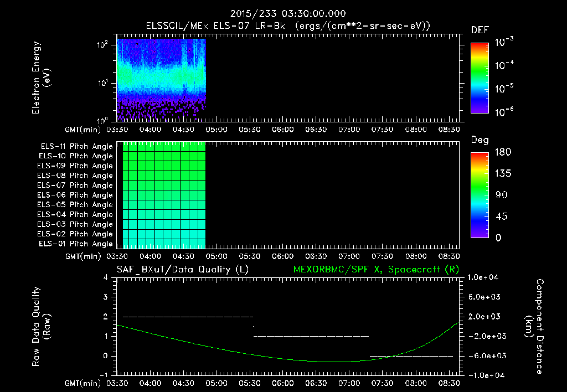Viewport: 567px width, 392px height.
Task: Click the Deg pitch angle color bar
Action: (480, 195)
